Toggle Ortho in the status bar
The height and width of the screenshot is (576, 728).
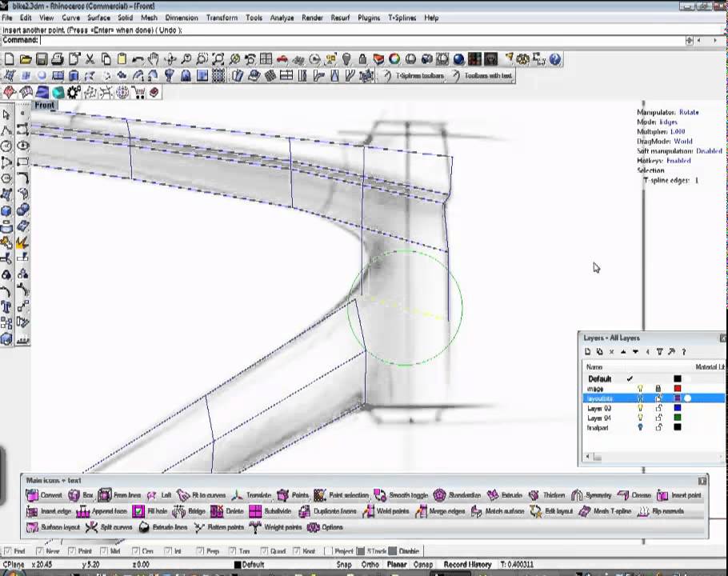point(370,564)
